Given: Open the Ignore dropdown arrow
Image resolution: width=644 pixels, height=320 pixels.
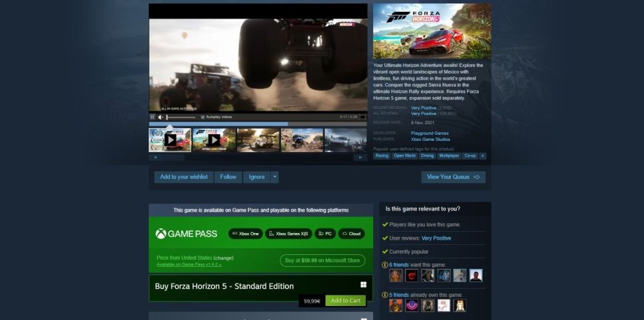Looking at the screenshot, I should [275, 177].
